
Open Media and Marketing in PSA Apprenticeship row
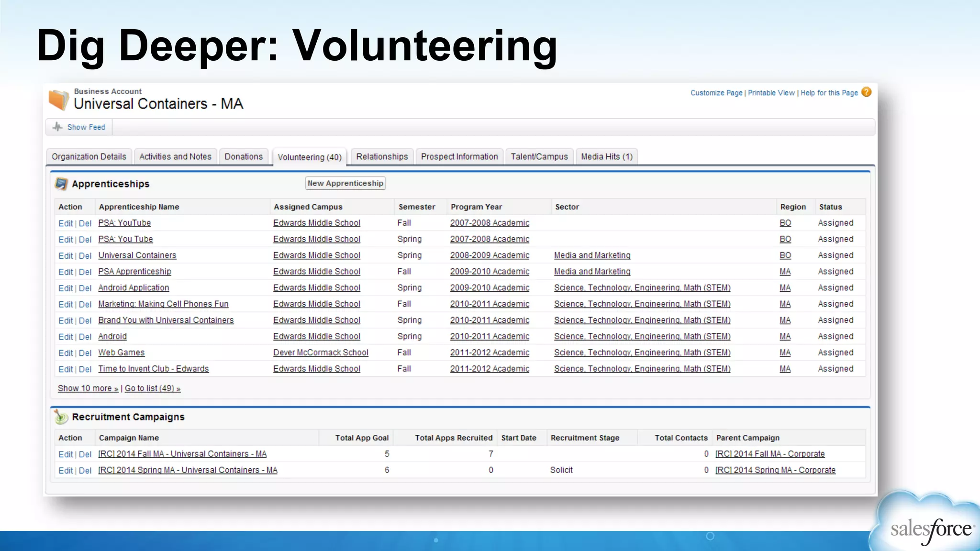(592, 272)
